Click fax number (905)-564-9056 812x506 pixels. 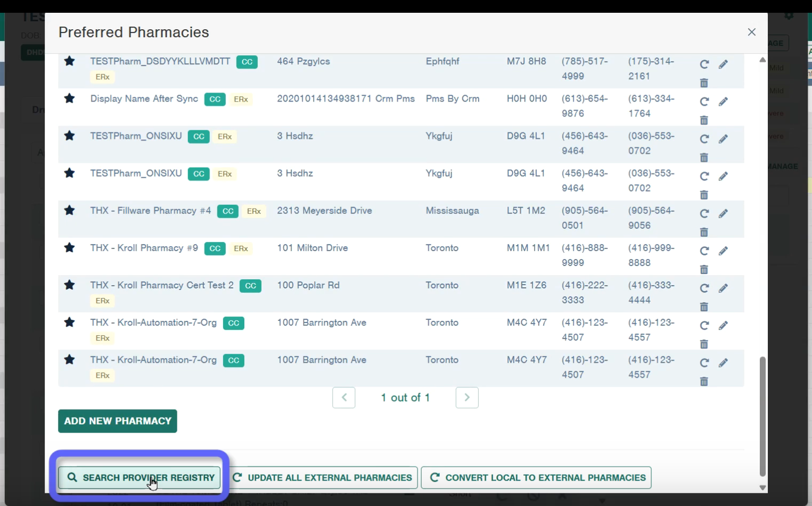[x=651, y=218]
